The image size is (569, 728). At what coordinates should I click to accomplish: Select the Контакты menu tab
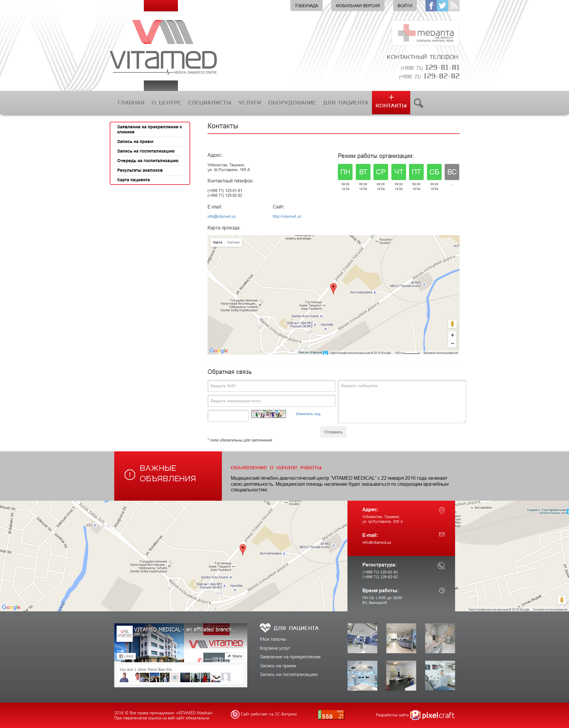click(391, 103)
